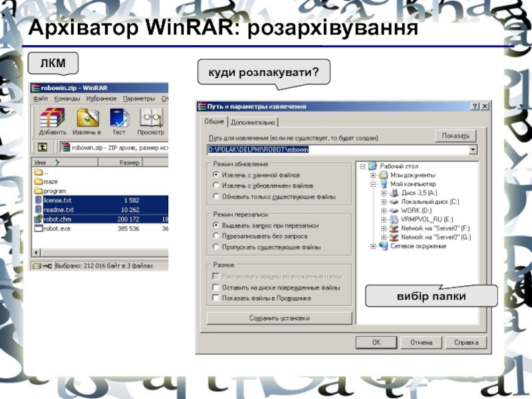Open the Параметры menu in WinRAR
The height and width of the screenshot is (399, 532).
[139, 98]
